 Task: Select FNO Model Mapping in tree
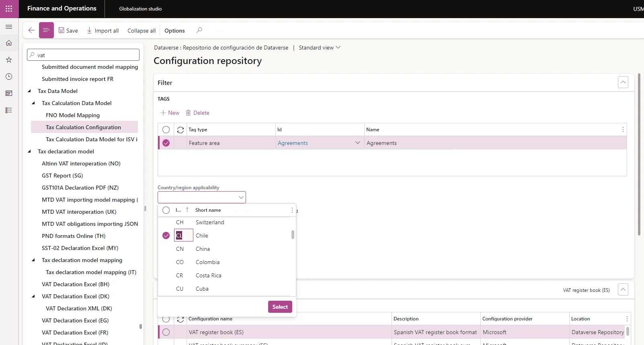coord(73,115)
